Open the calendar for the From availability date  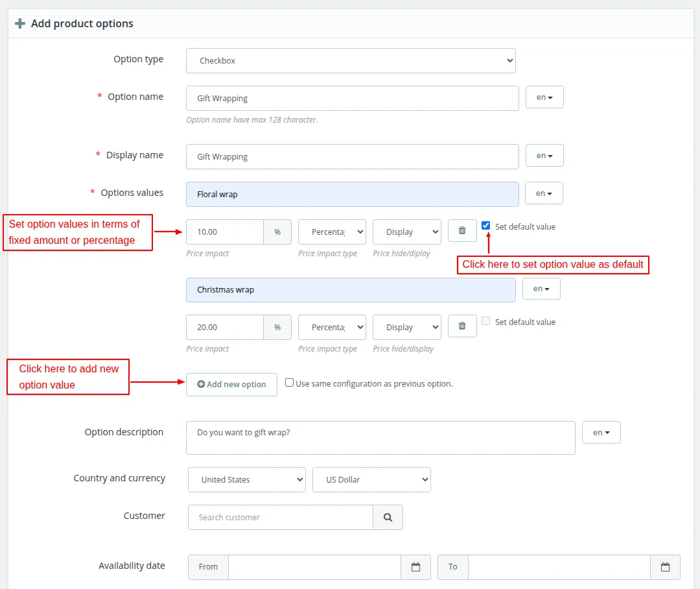(x=415, y=567)
